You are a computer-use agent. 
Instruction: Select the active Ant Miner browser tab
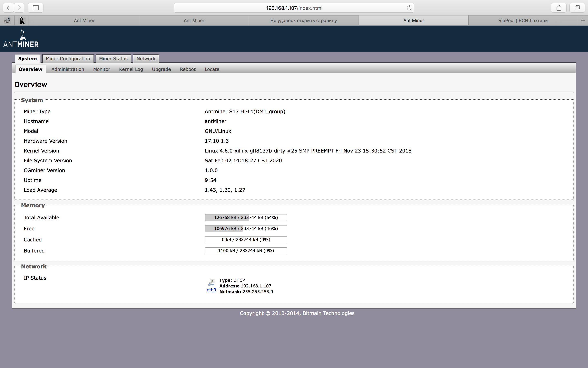(x=414, y=20)
